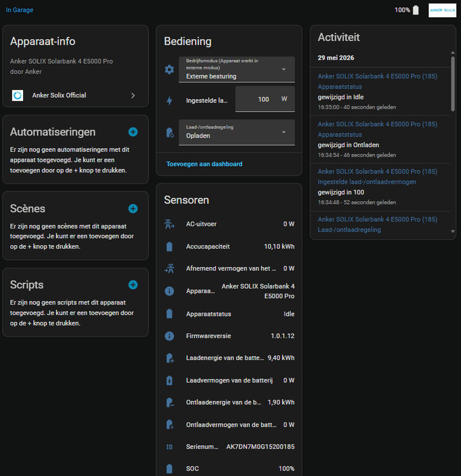Click the gear icon beside Bedrijfsmodus

tap(170, 70)
